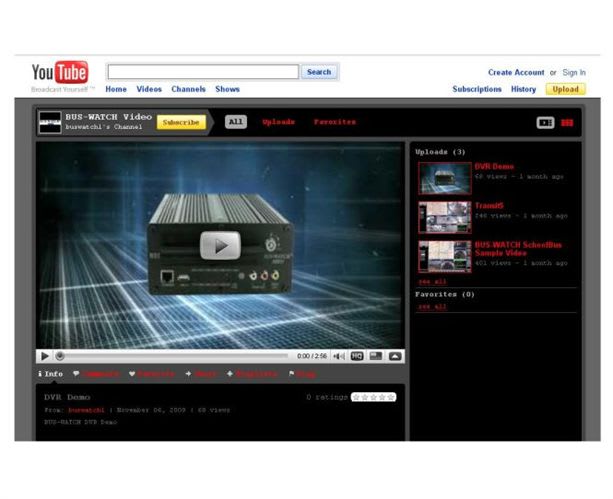Click see all under Favorites
The width and height of the screenshot is (613, 499).
432,307
